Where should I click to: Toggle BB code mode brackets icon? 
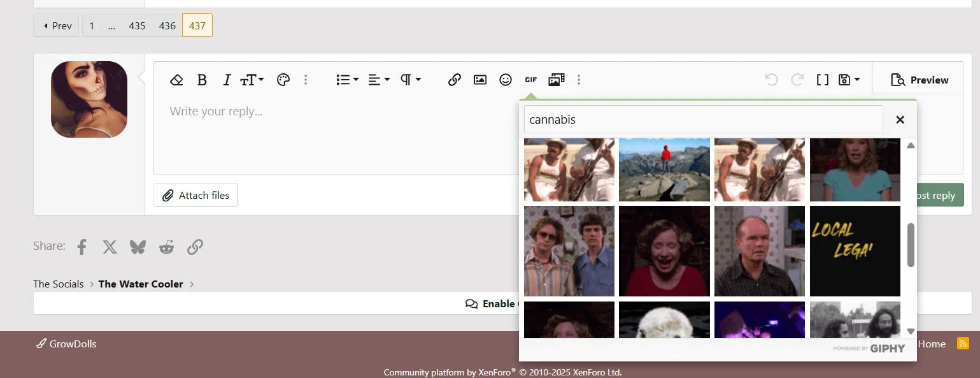coord(823,80)
